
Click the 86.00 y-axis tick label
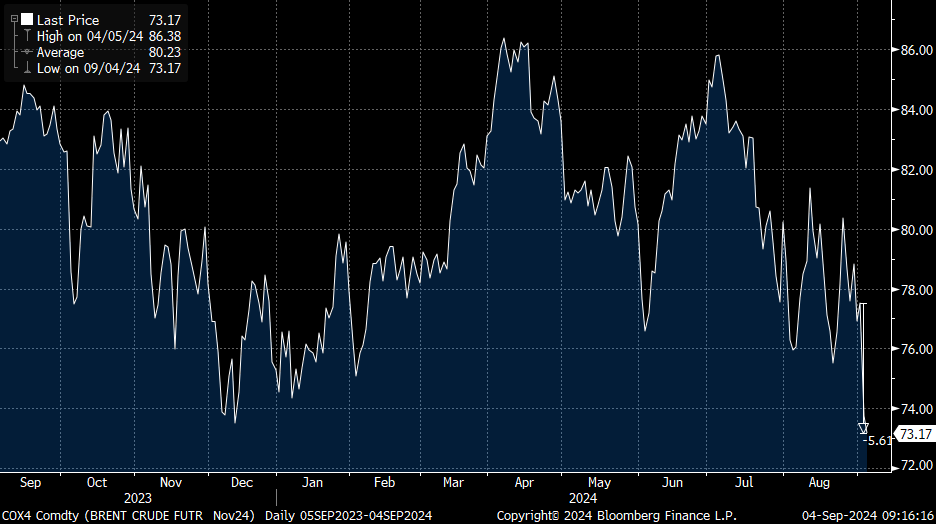pyautogui.click(x=915, y=49)
